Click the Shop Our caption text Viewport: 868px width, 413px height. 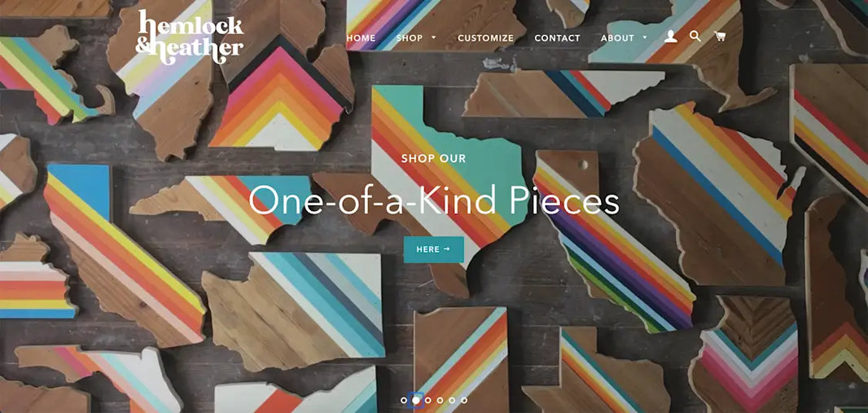click(x=433, y=159)
